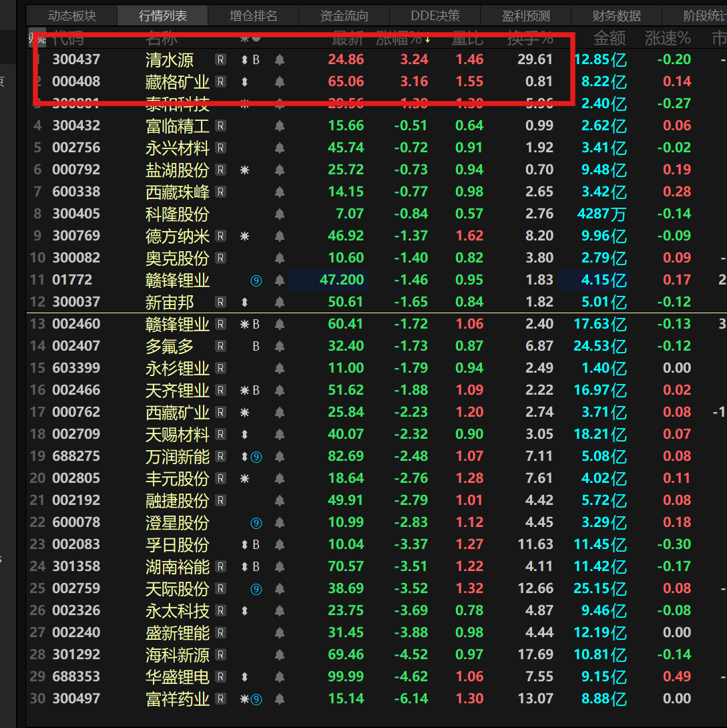727x728 pixels.
Task: Open stock 科隆股份
Action: (177, 214)
